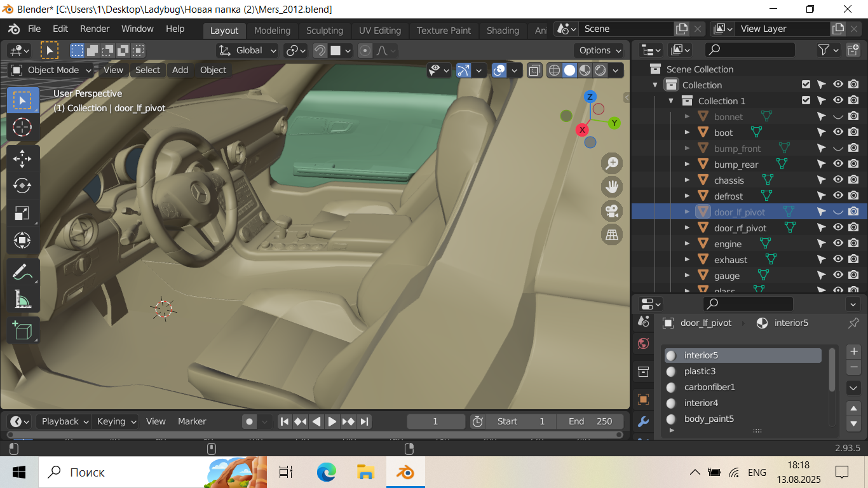Click the play animation button
868x488 pixels.
[x=332, y=421]
